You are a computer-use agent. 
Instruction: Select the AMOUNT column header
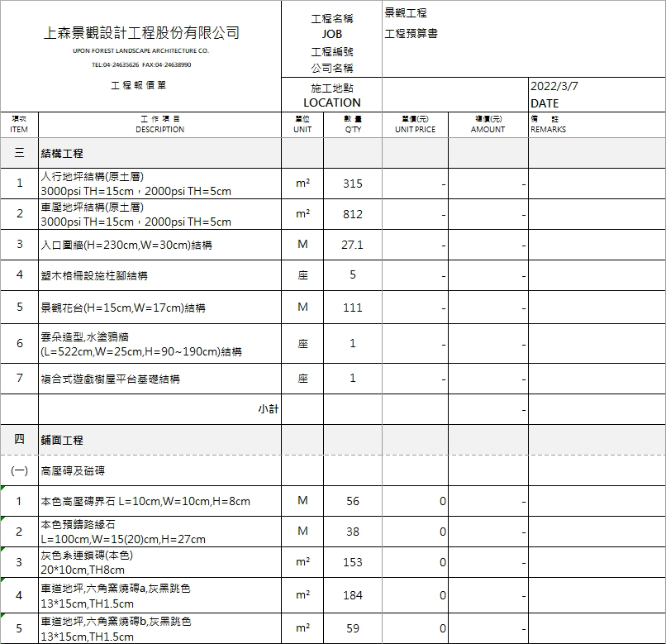tap(488, 124)
